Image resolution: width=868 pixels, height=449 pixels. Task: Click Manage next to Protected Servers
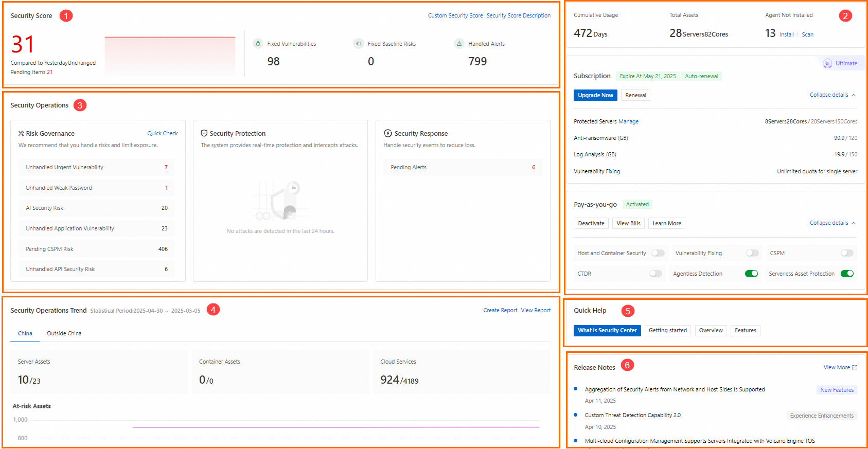[628, 121]
